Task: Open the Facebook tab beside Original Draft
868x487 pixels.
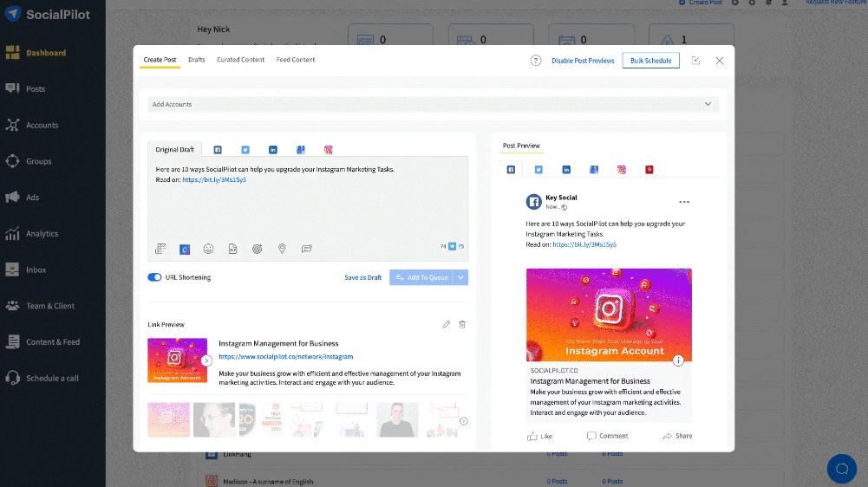Action: (218, 150)
